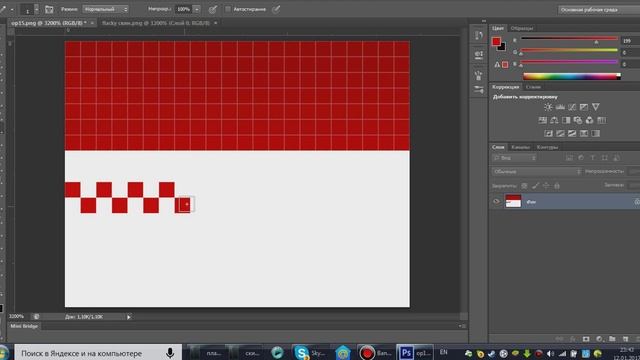Open the brush preset picker arrow
Screen dimensions: 640x360
[36, 9]
